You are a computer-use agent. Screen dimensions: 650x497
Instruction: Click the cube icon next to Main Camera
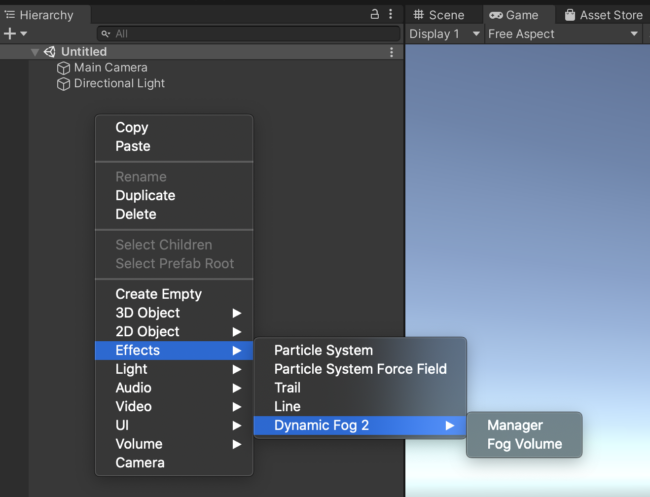63,68
